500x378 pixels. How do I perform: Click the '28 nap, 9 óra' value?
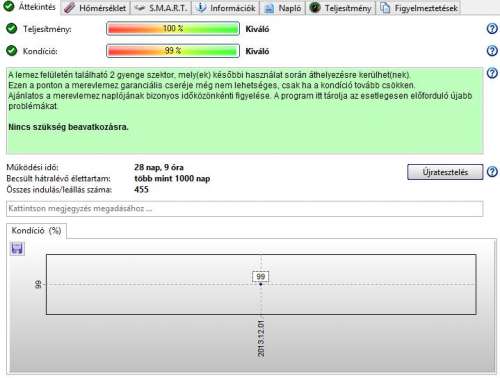[159, 167]
